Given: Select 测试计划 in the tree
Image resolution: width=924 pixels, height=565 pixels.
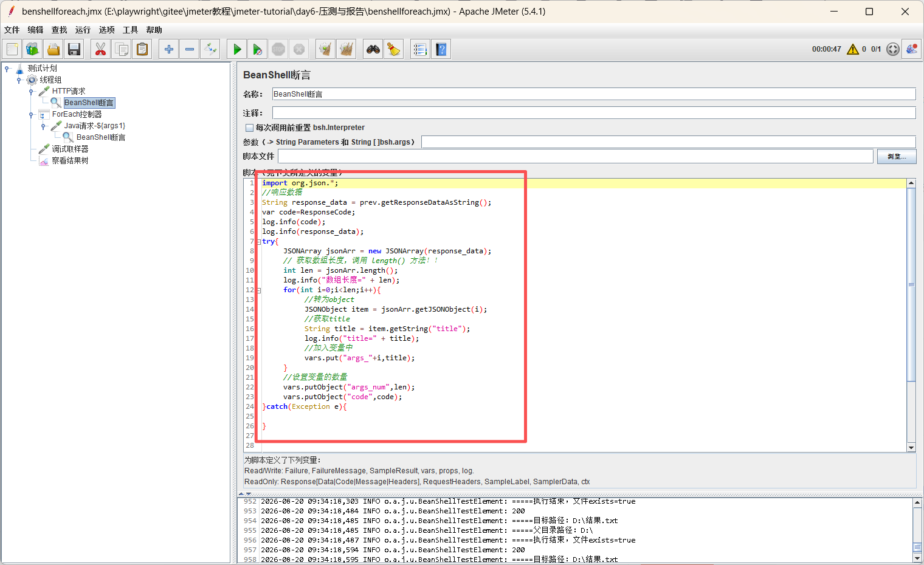Looking at the screenshot, I should click(42, 68).
